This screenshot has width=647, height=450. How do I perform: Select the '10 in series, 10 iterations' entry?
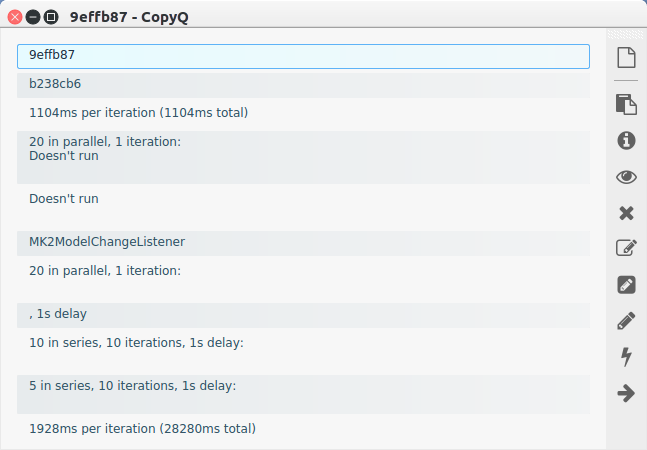(303, 351)
